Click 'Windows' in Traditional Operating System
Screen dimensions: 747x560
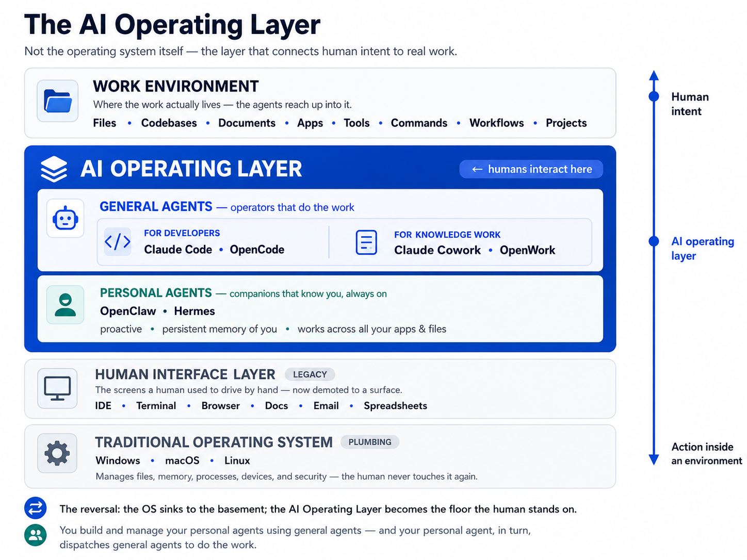pyautogui.click(x=118, y=460)
